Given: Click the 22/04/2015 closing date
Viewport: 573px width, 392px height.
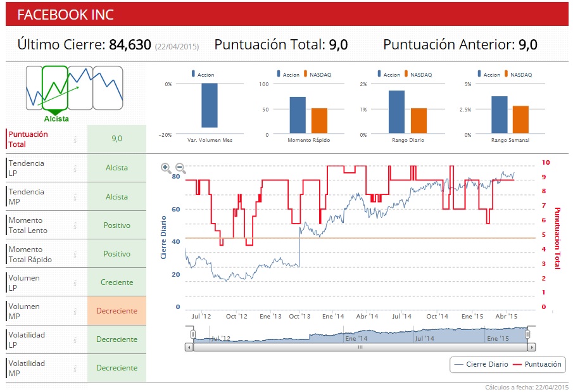Looking at the screenshot, I should point(177,46).
